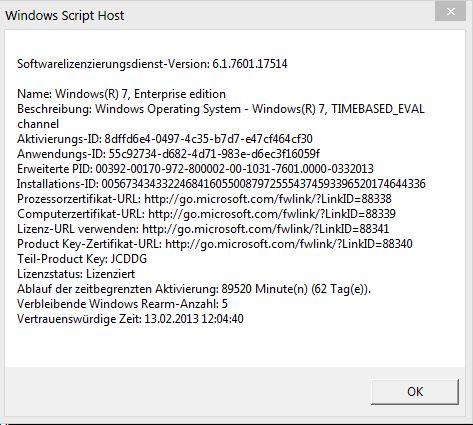473x425 pixels.
Task: Click the Computerzertifikat-URL link ending 88339
Action: pyautogui.click(x=272, y=214)
